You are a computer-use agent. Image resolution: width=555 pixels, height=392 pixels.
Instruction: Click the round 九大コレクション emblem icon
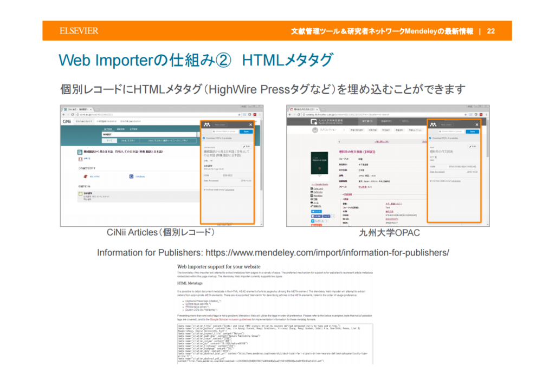tap(315, 130)
